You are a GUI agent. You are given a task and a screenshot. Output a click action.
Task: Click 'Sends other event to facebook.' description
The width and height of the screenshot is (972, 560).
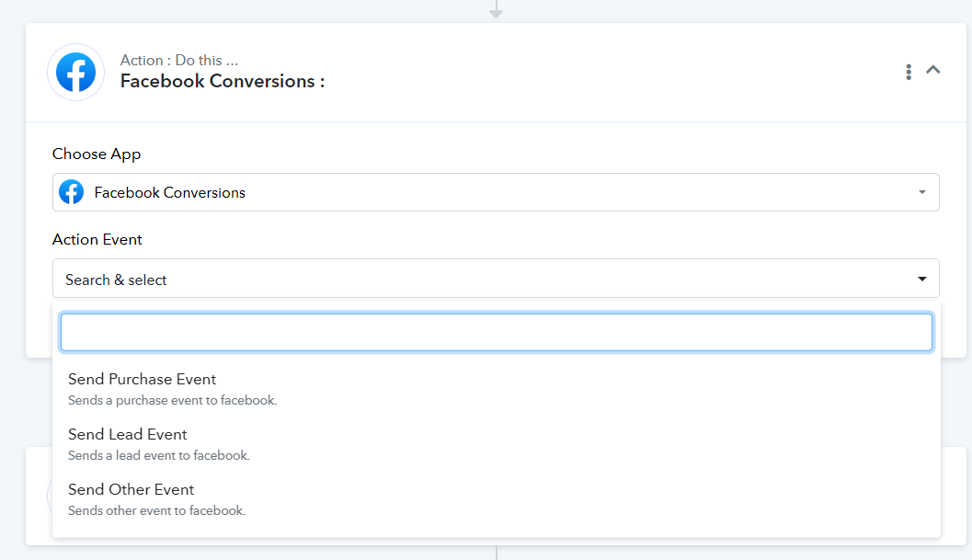pyautogui.click(x=157, y=511)
